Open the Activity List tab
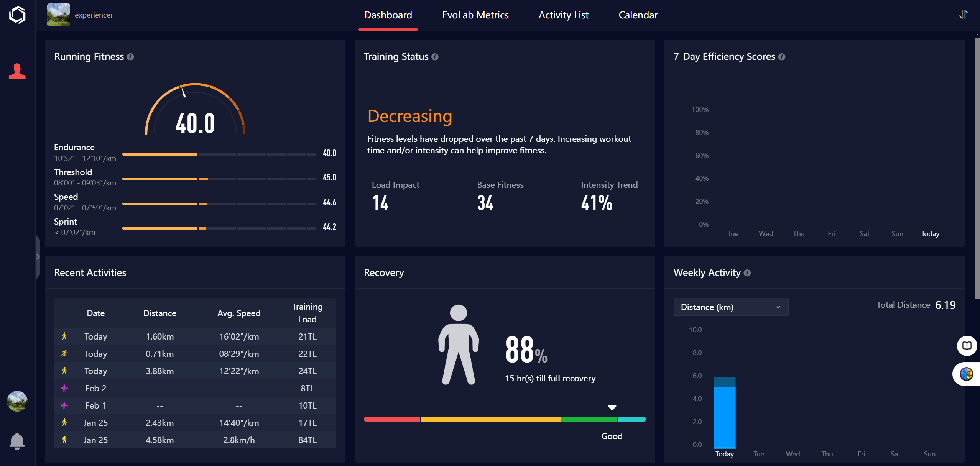Screen dimensions: 980x466 [563, 15]
